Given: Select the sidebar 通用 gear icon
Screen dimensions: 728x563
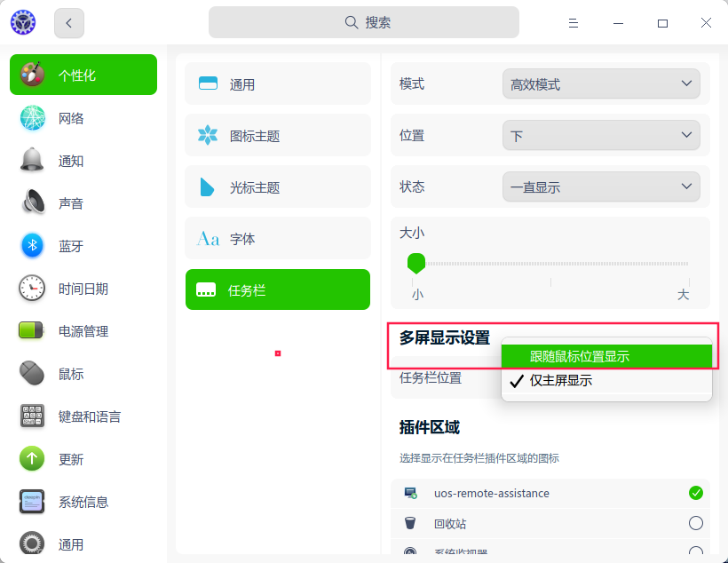Looking at the screenshot, I should click(32, 543).
